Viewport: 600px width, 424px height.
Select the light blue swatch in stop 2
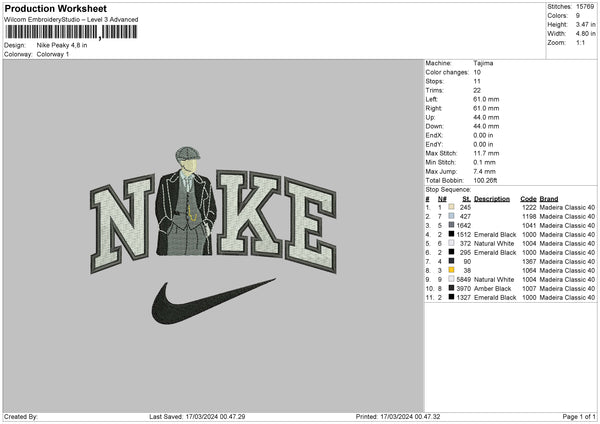point(452,216)
